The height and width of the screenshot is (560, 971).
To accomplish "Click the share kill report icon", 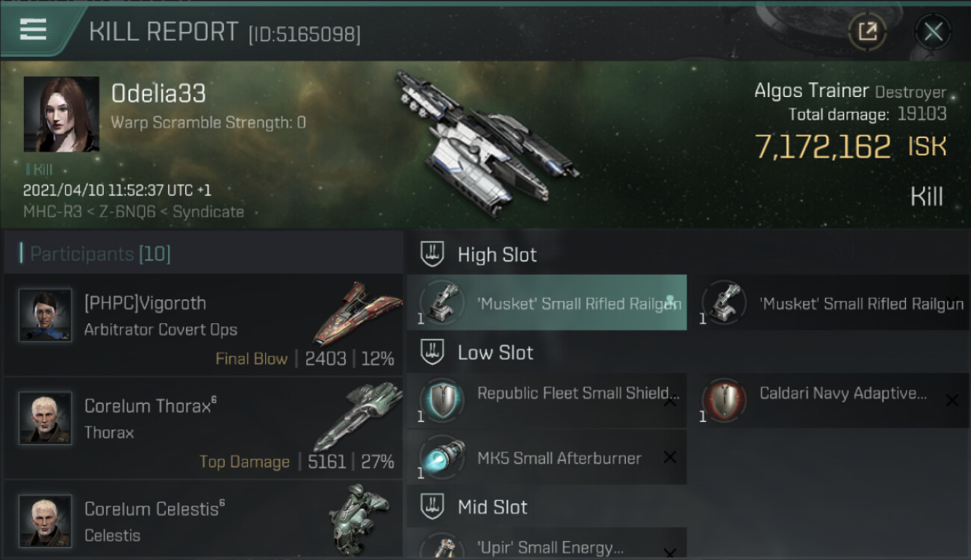I will [867, 31].
